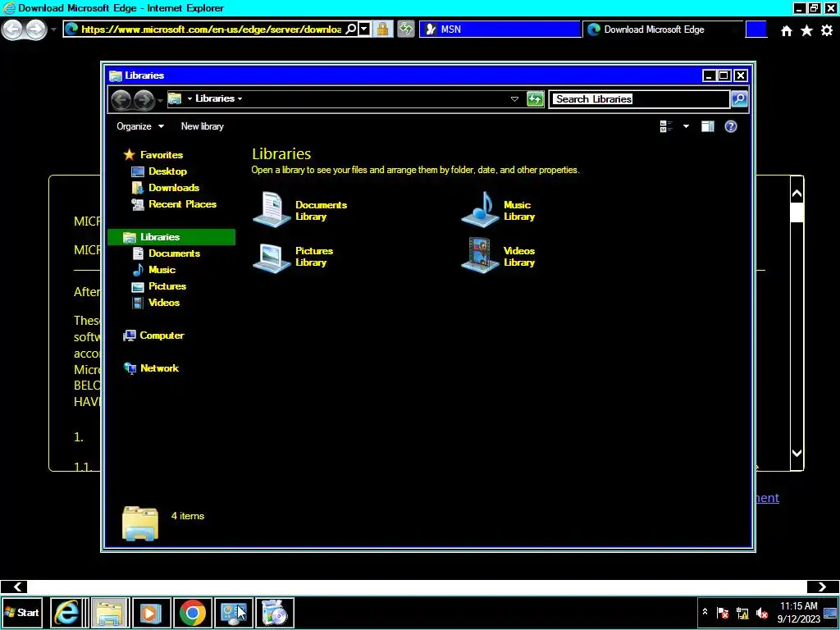Select Desktop under Favorites
Screen dimensions: 840x630
point(167,171)
